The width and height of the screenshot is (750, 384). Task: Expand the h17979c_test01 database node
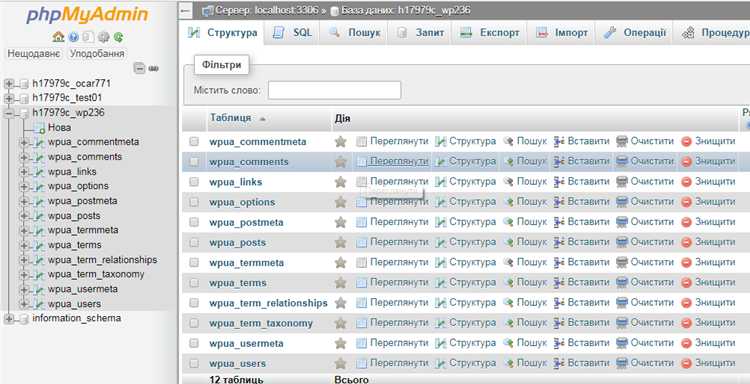click(9, 99)
